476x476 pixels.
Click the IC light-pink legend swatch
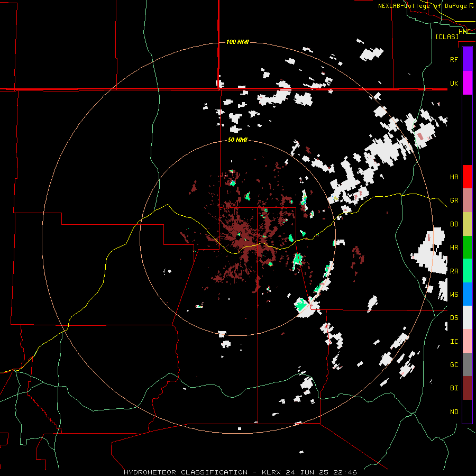click(467, 341)
